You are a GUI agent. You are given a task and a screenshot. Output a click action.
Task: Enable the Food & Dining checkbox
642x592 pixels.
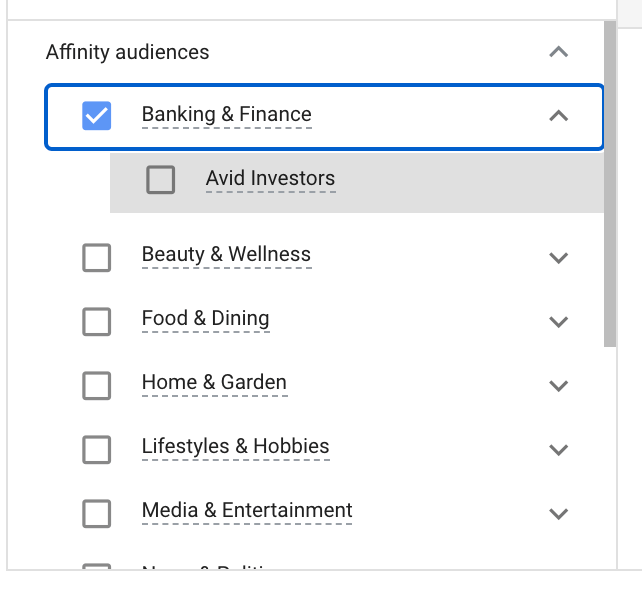(x=97, y=322)
